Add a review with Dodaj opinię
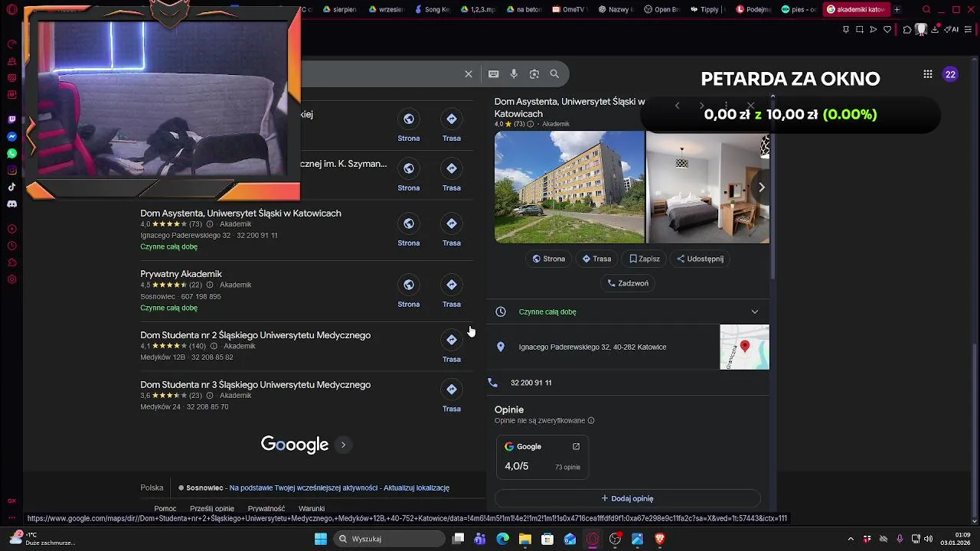The width and height of the screenshot is (980, 551). click(627, 498)
